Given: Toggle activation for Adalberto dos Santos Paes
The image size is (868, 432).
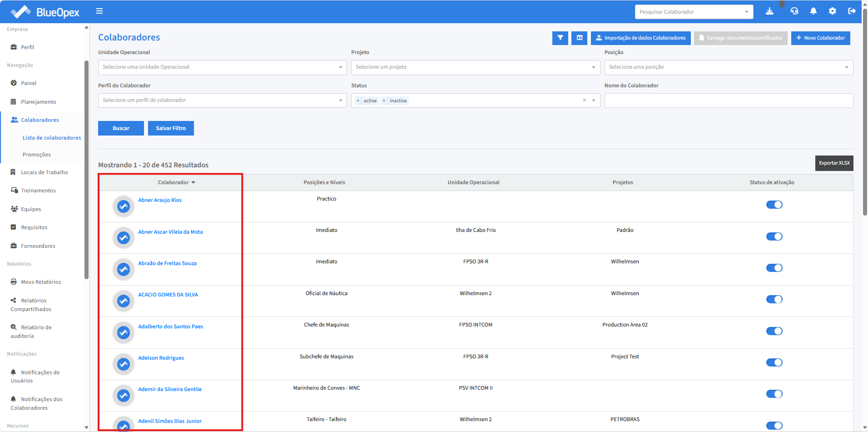Looking at the screenshot, I should click(774, 331).
